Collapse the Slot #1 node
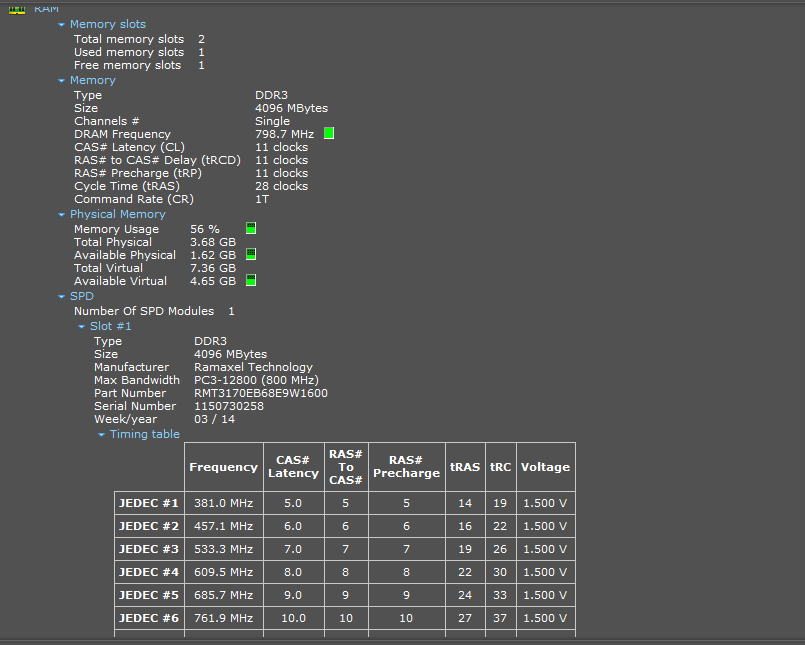Viewport: 805px width, 645px height. coord(82,326)
